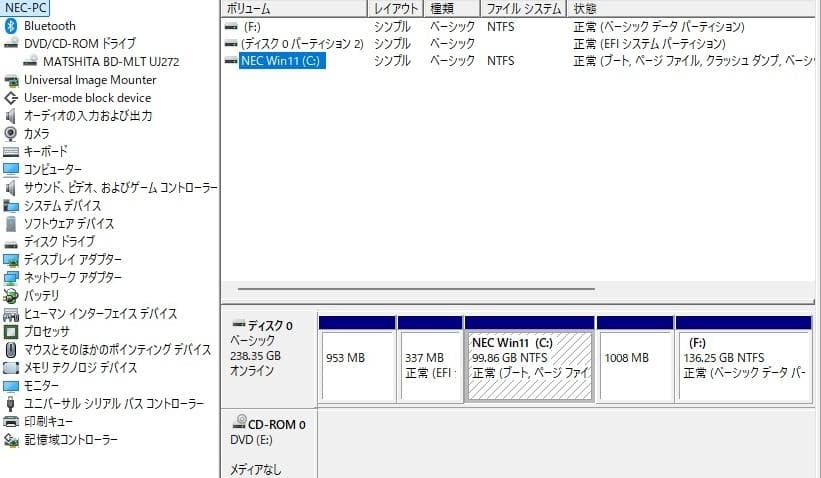
Task: Select the (F:) 136.25 GB NTFS partition
Action: pyautogui.click(x=744, y=359)
